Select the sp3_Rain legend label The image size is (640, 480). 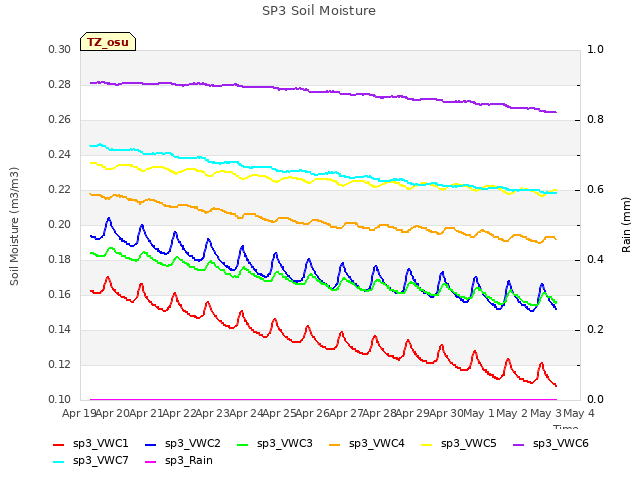189,461
